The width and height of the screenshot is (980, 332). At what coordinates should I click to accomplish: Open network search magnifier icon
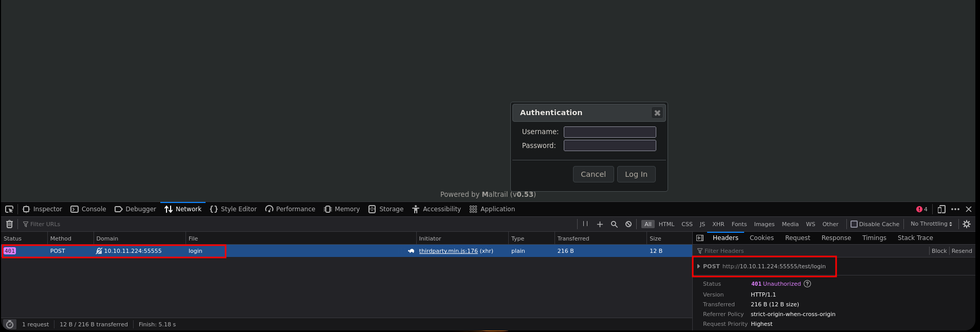(614, 224)
